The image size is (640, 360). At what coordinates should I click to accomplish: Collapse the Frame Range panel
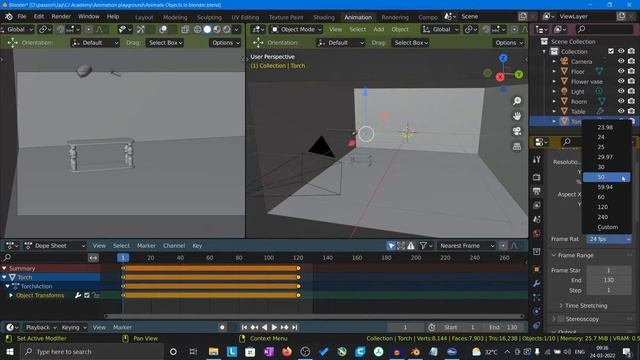tap(576, 255)
